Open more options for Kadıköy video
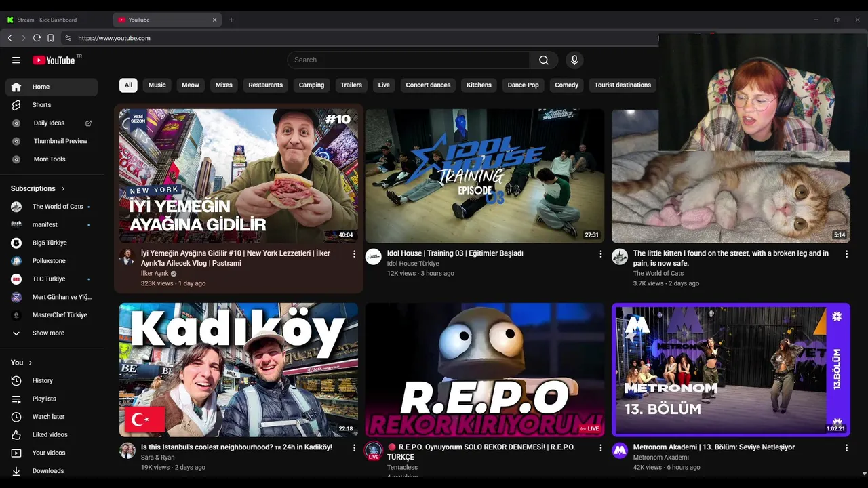This screenshot has height=488, width=868. (x=354, y=448)
